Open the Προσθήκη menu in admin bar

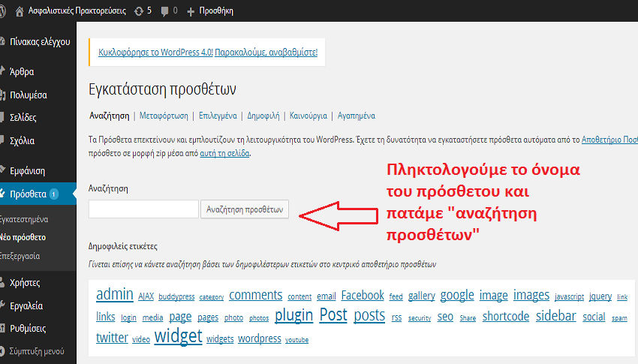coord(216,11)
